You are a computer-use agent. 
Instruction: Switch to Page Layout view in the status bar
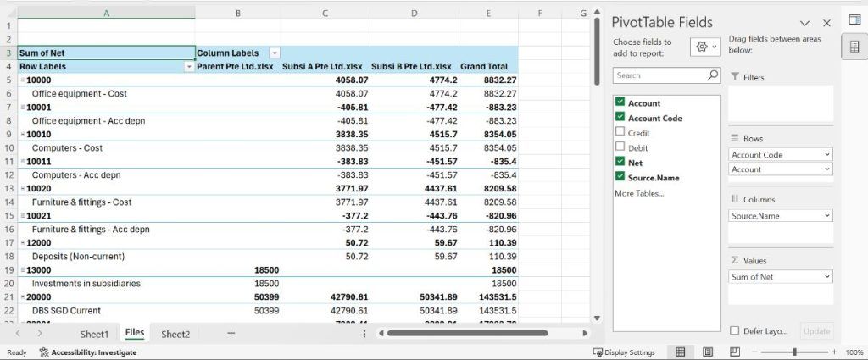708,352
